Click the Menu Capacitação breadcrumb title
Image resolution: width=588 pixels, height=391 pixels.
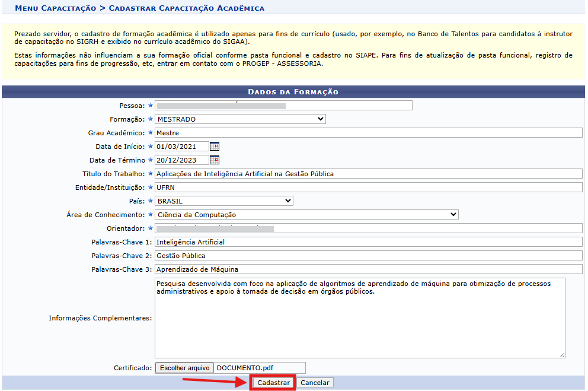(x=56, y=8)
